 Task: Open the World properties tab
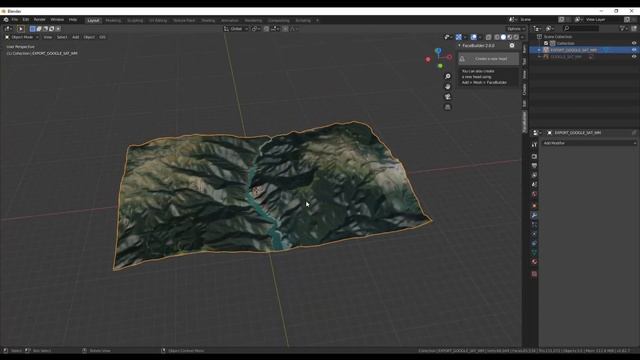[x=534, y=194]
